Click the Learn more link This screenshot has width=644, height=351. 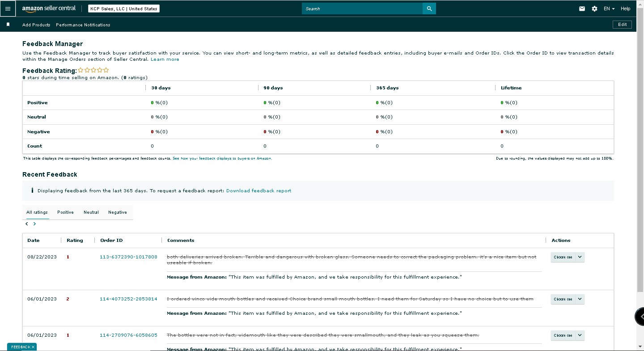(165, 59)
